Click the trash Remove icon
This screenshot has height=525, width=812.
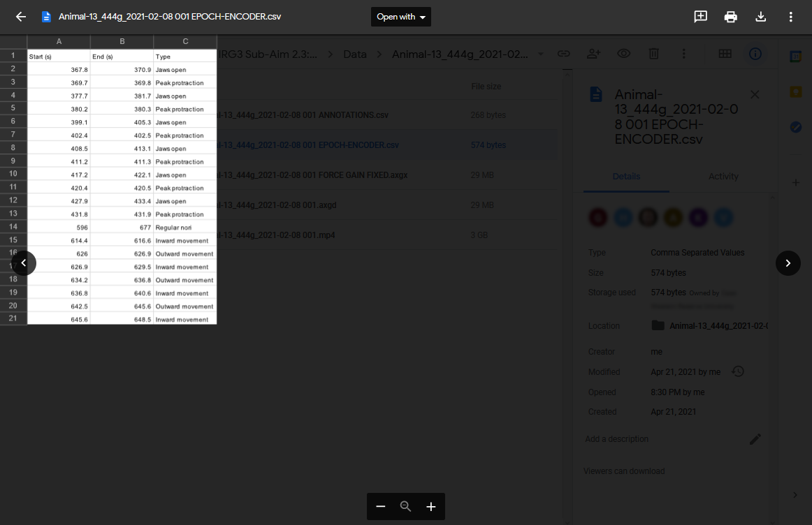[x=653, y=54]
